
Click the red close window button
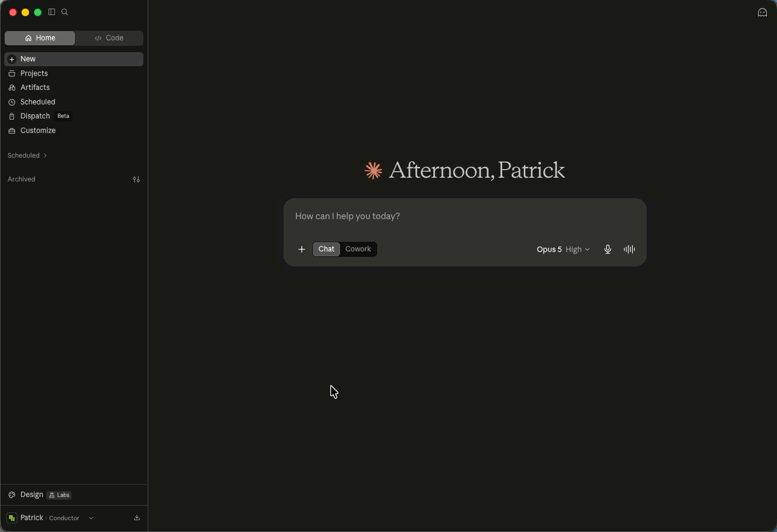(13, 12)
